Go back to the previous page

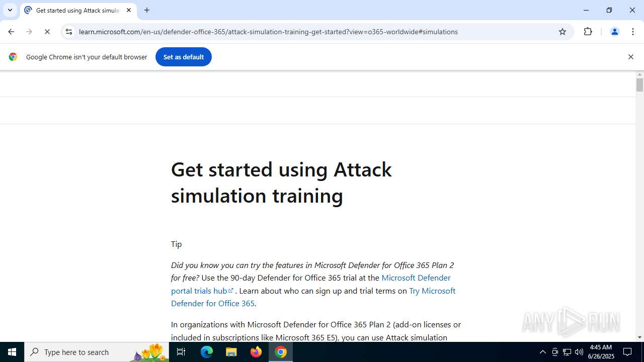11,32
